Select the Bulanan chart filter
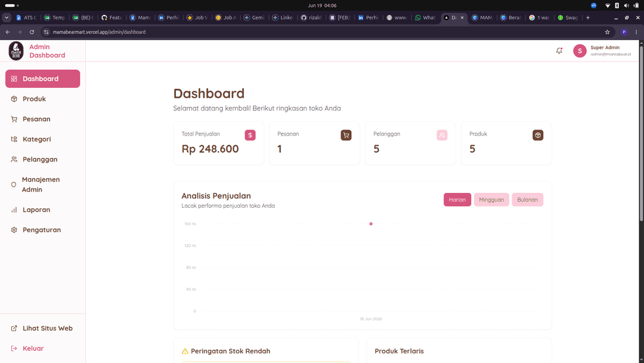This screenshot has height=363, width=644. (x=527, y=200)
